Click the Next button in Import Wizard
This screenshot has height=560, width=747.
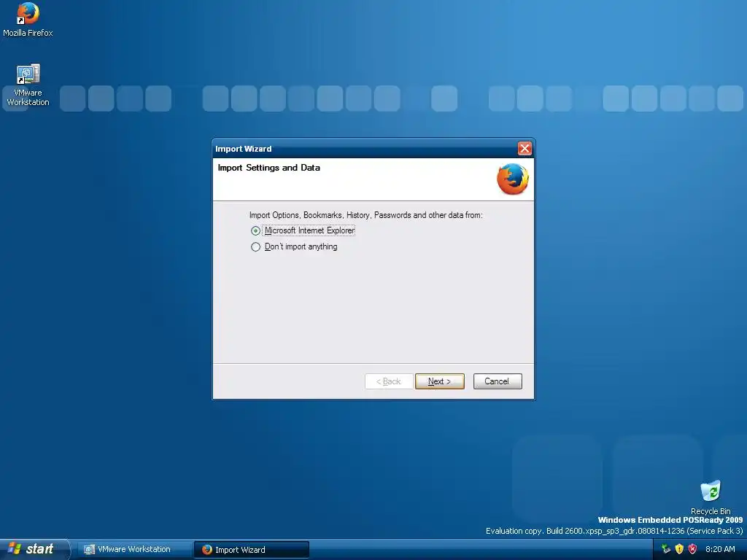[439, 381]
